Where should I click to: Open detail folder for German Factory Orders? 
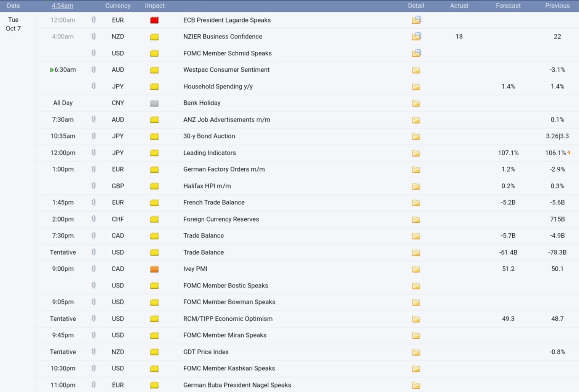pyautogui.click(x=416, y=170)
